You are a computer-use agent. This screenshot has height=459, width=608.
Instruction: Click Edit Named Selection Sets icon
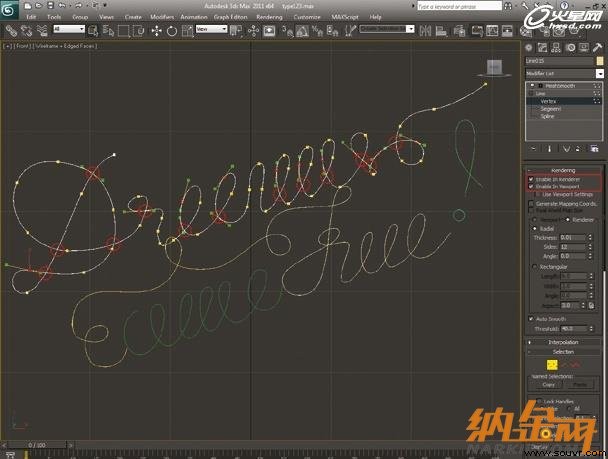350,31
